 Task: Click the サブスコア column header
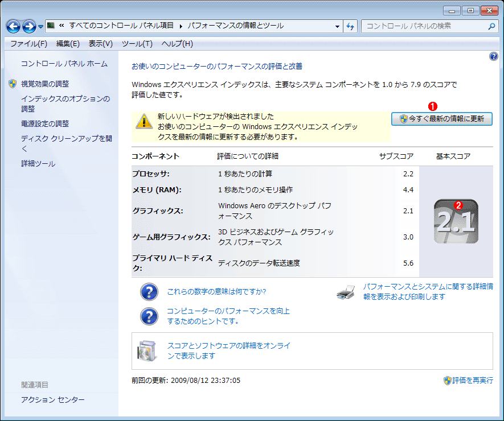[396, 156]
